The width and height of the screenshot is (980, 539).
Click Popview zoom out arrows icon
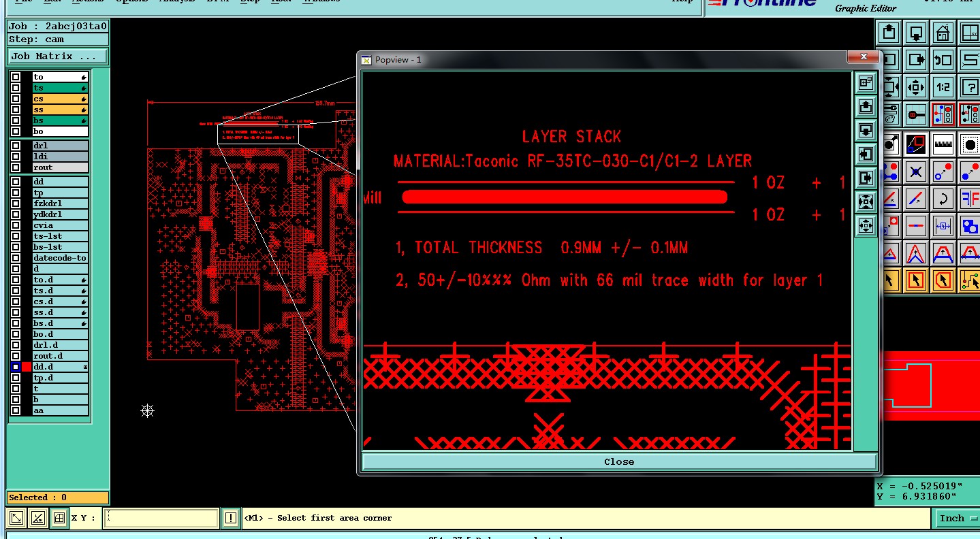(866, 225)
